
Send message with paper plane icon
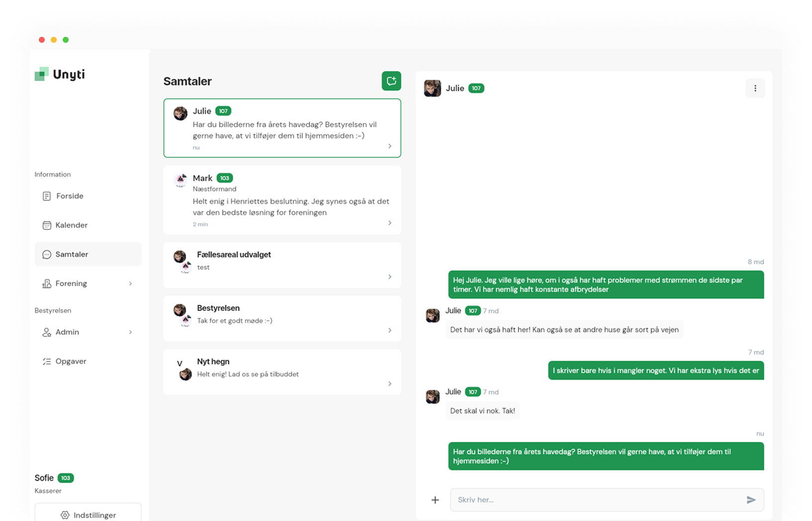click(751, 500)
